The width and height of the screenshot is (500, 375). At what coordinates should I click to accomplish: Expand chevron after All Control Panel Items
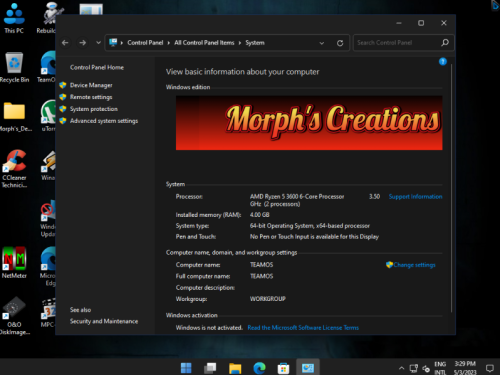tap(240, 43)
